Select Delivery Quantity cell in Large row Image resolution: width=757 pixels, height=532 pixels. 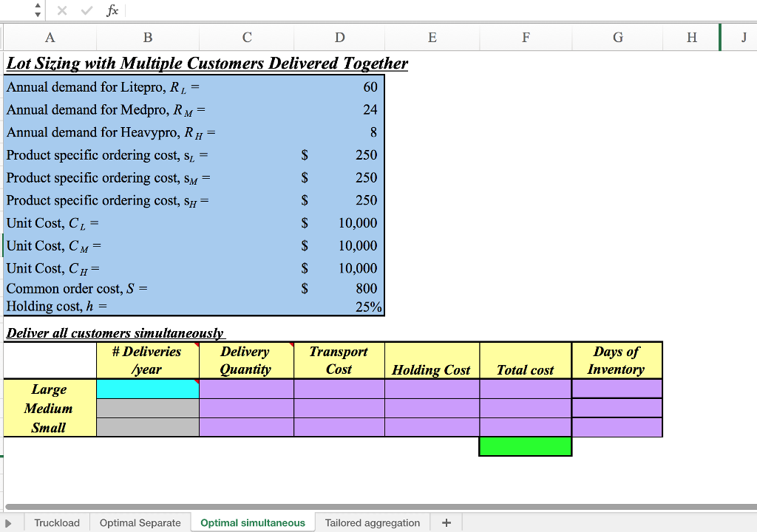tap(246, 389)
